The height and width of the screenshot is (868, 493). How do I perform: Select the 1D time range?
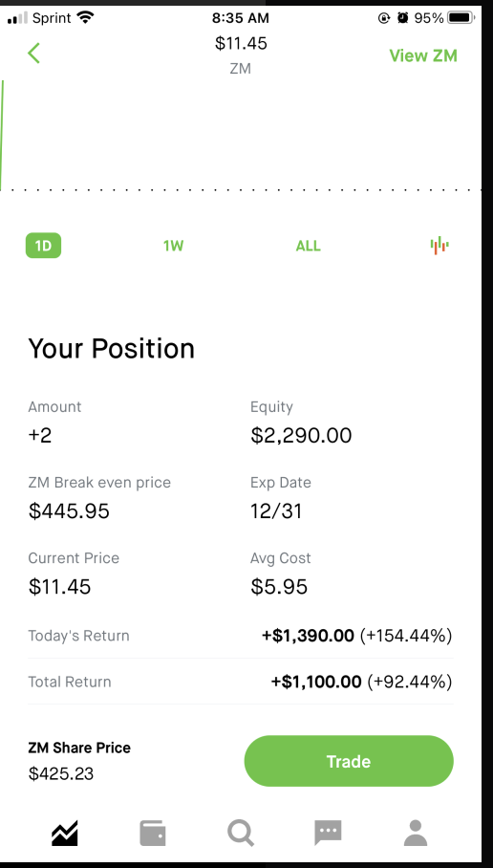pos(43,246)
